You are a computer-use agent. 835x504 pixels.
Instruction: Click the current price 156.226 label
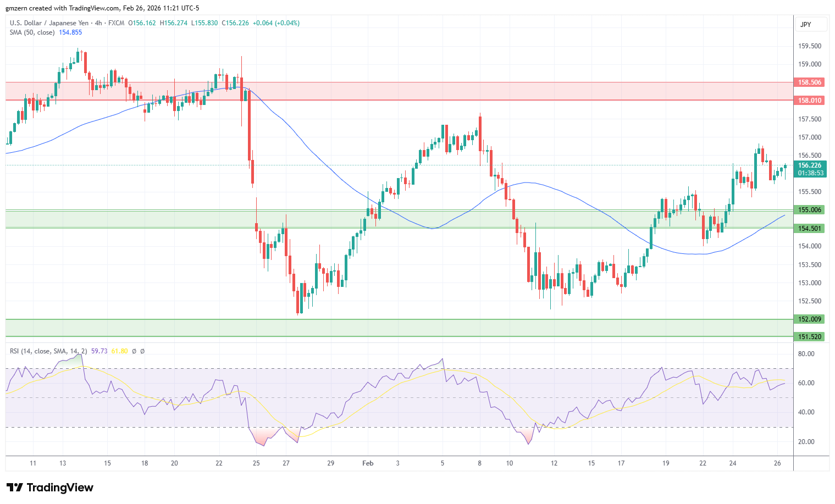point(810,165)
